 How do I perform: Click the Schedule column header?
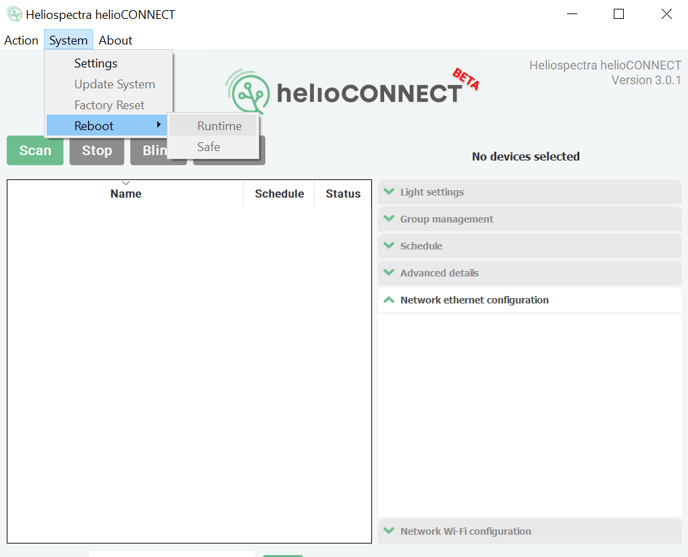point(279,194)
